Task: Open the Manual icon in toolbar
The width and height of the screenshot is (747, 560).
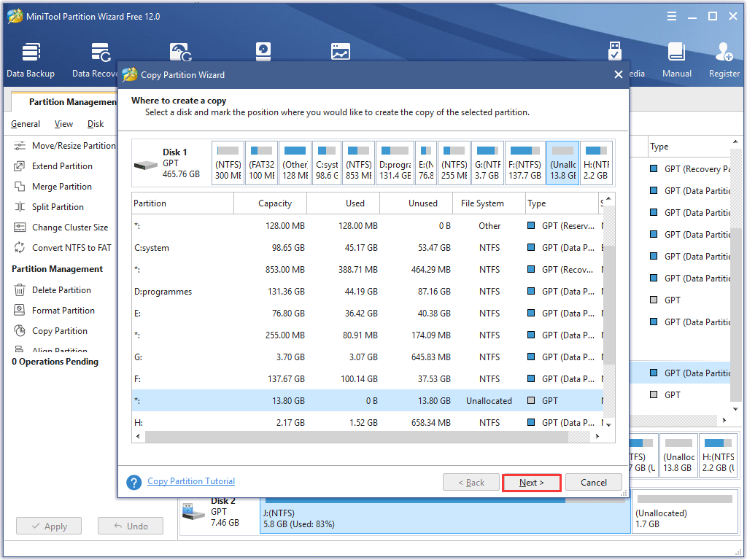Action: (676, 60)
